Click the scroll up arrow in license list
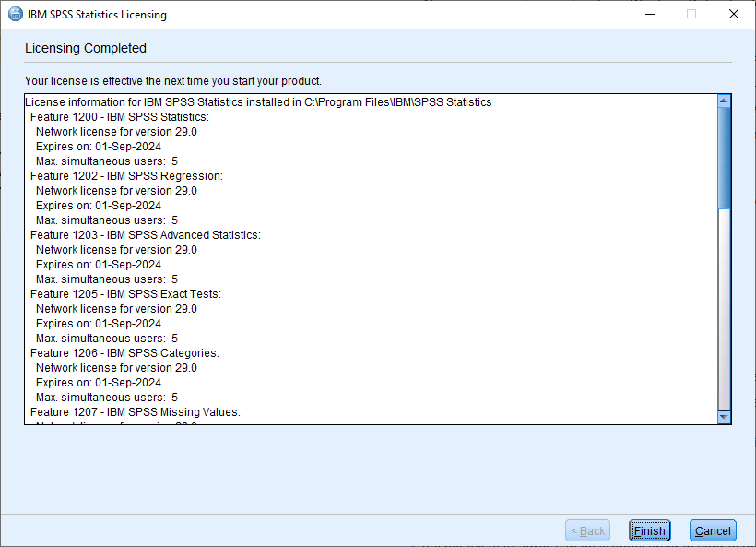This screenshot has width=756, height=547. [724, 101]
